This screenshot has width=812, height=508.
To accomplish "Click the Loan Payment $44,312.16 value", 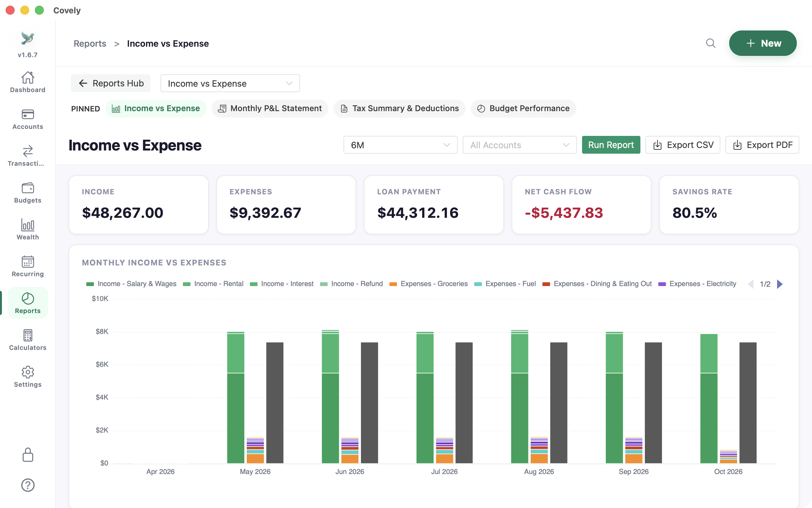I will (x=418, y=213).
